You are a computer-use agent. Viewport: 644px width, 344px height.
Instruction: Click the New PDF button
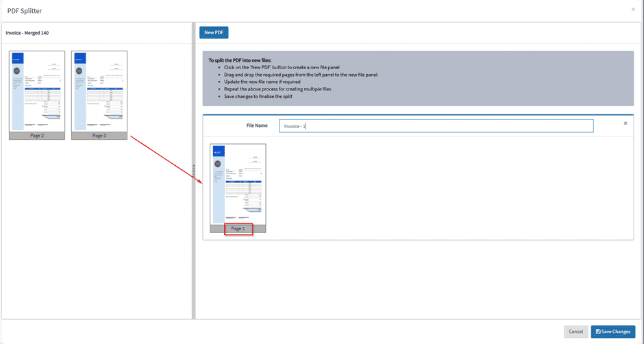pyautogui.click(x=214, y=33)
